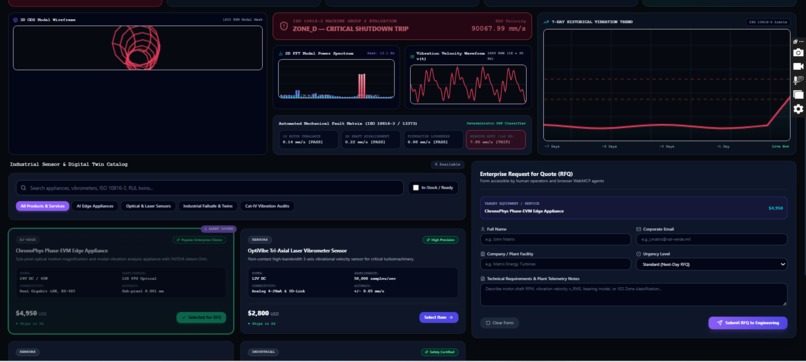Select Optical & Laser Sensors filter
The image size is (806, 362).
point(149,206)
